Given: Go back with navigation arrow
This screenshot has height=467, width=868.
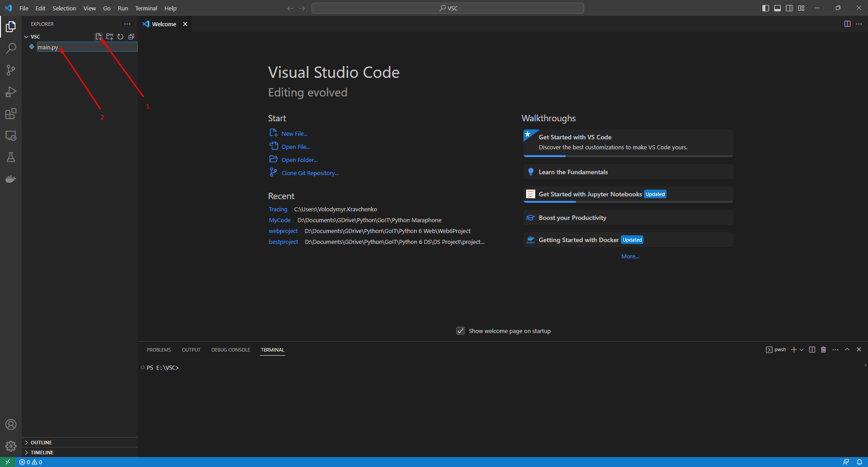Looking at the screenshot, I should click(x=290, y=8).
